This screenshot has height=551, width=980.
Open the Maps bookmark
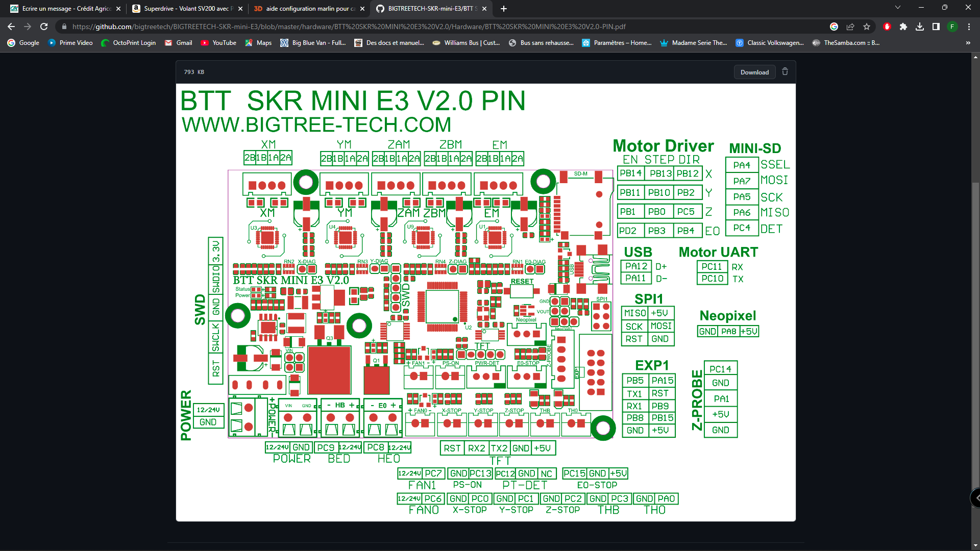[258, 43]
